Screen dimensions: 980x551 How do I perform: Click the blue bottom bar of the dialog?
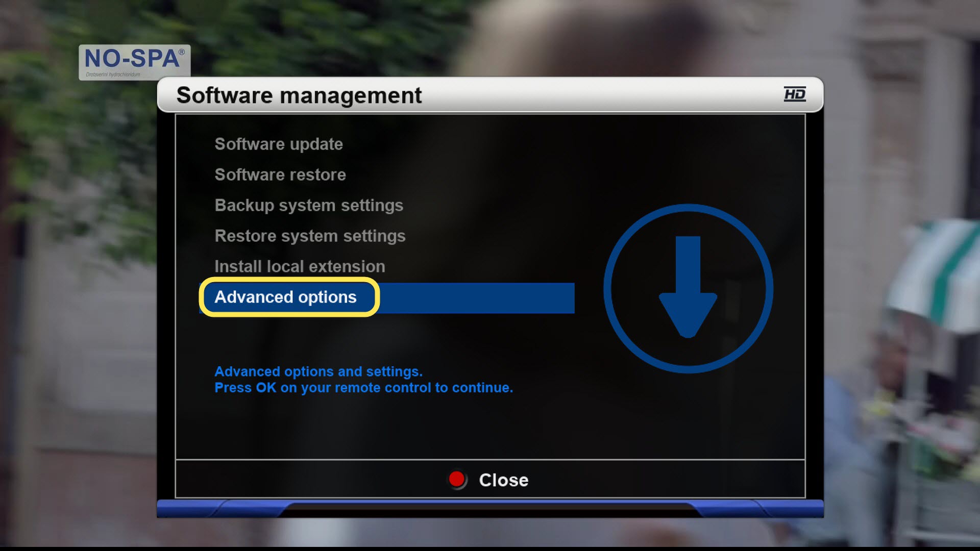coord(490,509)
